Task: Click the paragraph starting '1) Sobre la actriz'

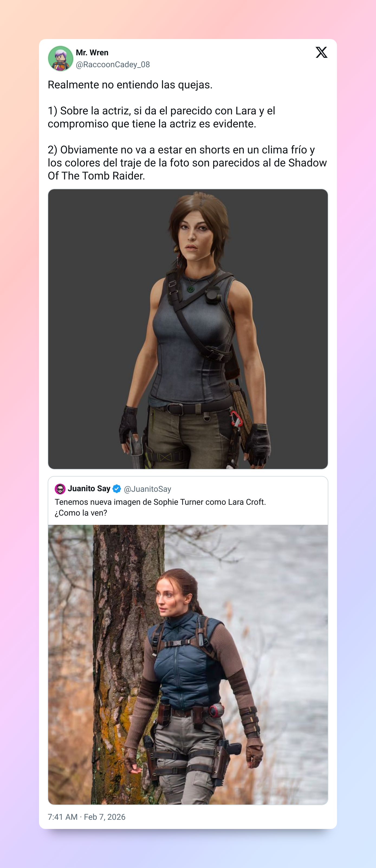Action: click(x=161, y=117)
